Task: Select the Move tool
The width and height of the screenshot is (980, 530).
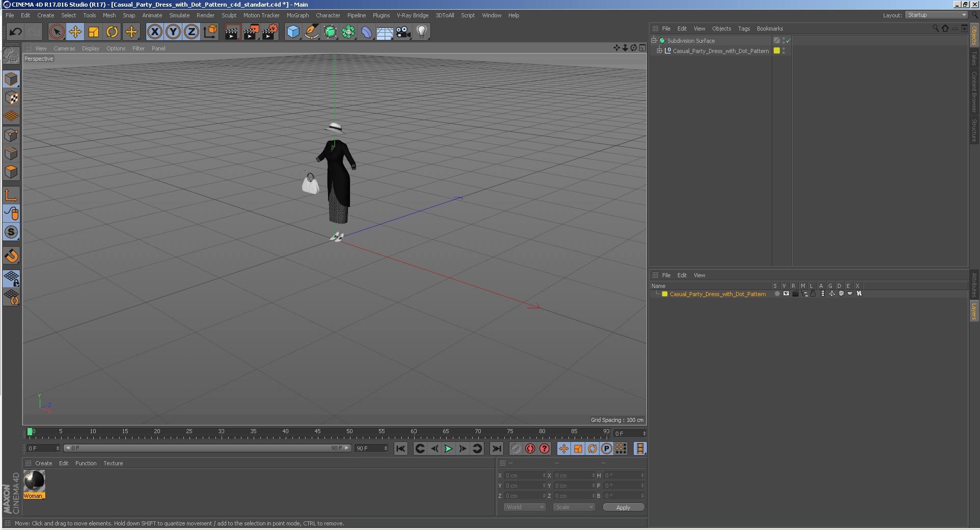Action: tap(75, 32)
